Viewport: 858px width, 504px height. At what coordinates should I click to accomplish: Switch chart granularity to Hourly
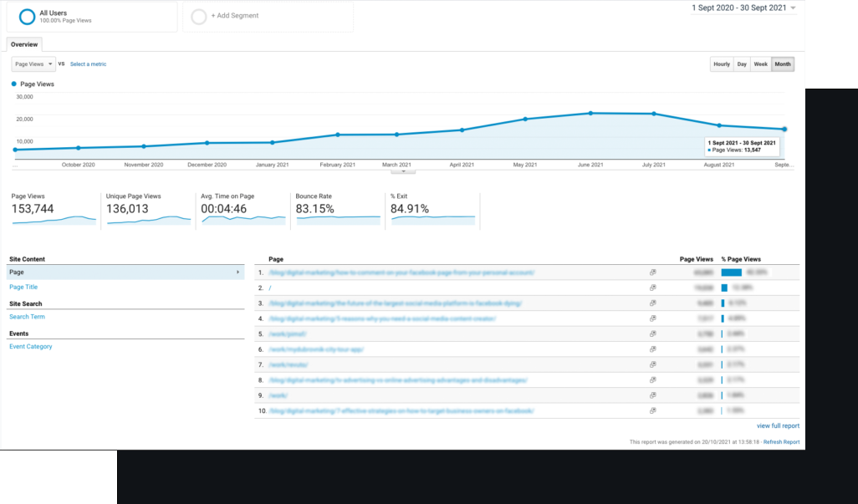pos(722,64)
